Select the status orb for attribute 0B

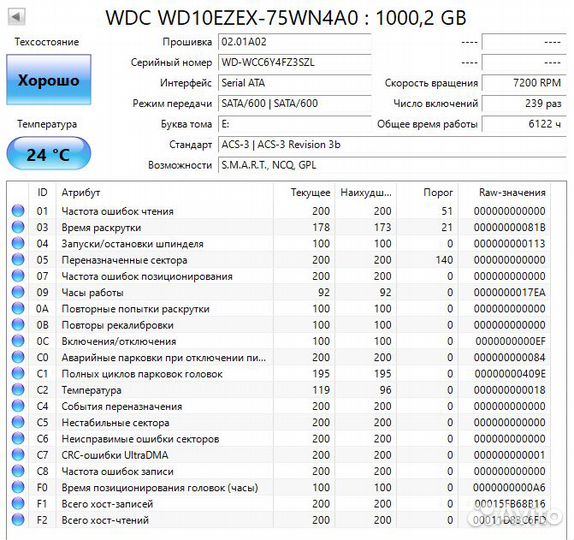coord(18,325)
